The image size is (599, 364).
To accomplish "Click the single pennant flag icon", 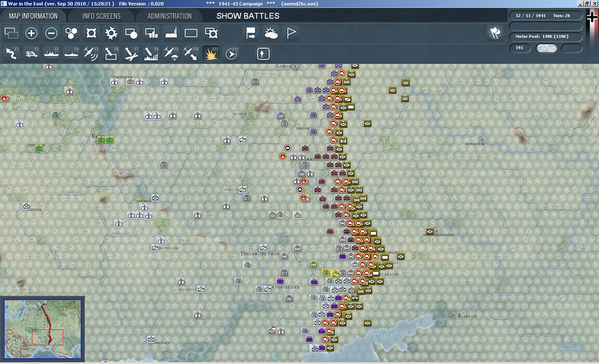I will [291, 33].
